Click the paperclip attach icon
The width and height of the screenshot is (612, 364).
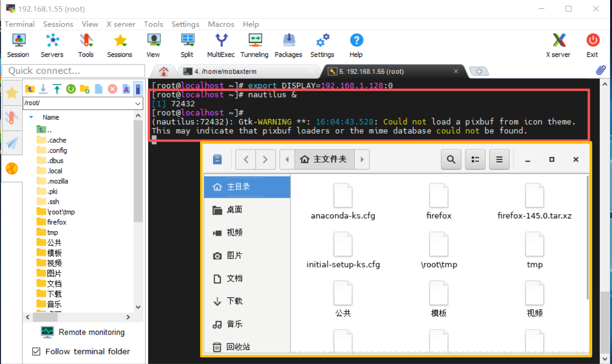[601, 70]
